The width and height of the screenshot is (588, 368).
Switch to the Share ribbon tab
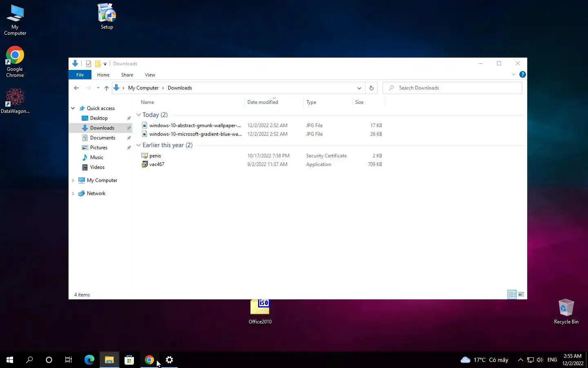tap(127, 75)
